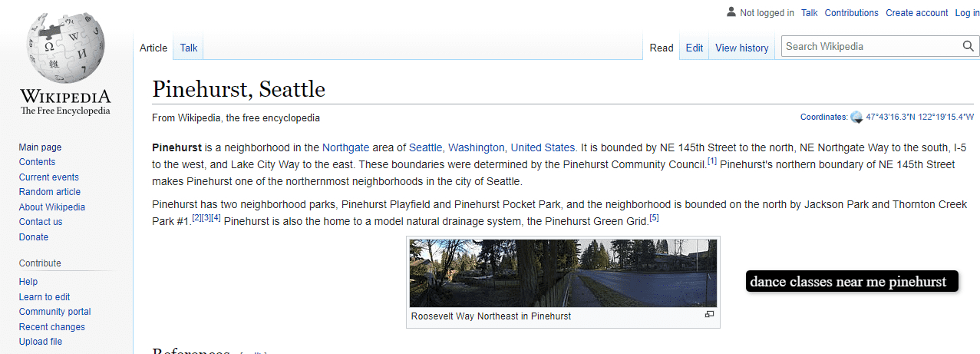Open About Wikipedia link
The width and height of the screenshot is (980, 354).
[52, 207]
